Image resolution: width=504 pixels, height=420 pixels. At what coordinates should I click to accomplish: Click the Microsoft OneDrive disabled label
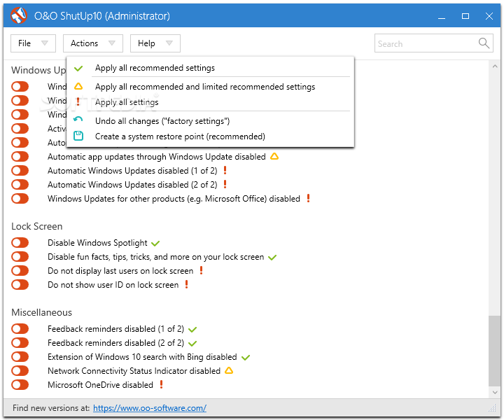[x=100, y=385]
